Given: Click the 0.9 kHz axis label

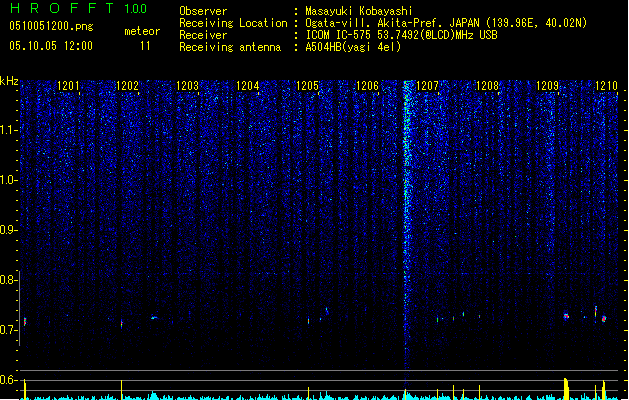Looking at the screenshot, I should 7,230.
